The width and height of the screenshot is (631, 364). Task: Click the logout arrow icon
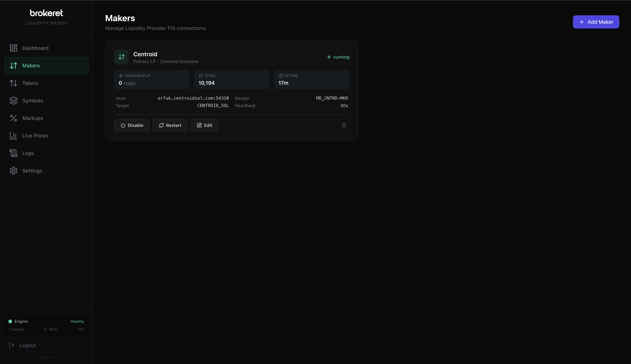[12, 345]
